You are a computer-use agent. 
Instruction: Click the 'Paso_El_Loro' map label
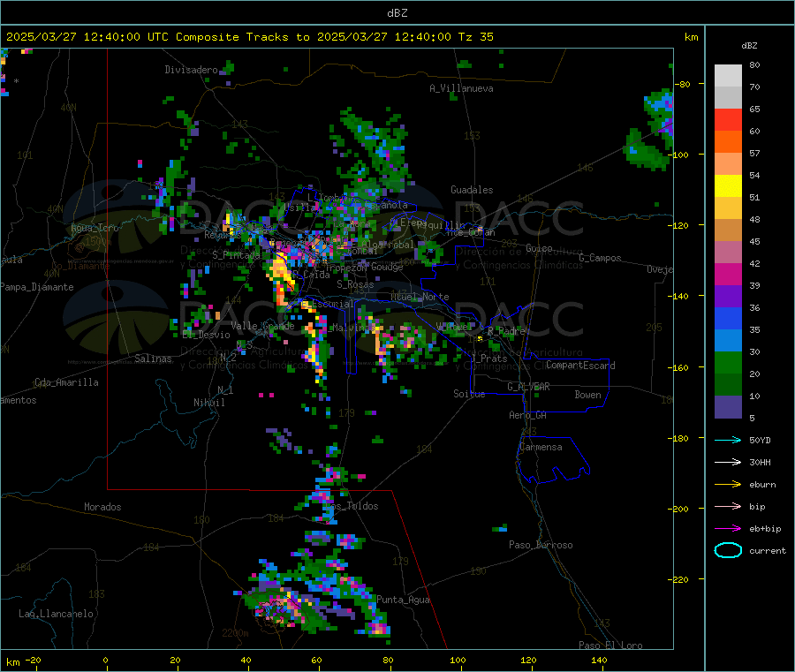click(610, 646)
